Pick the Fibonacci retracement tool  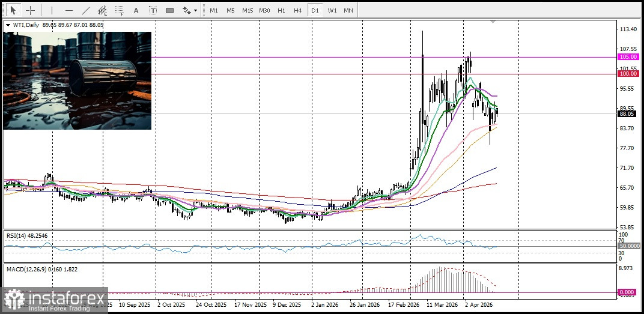[x=119, y=10]
